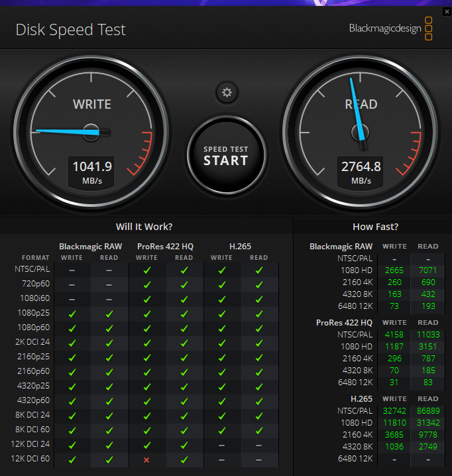Image resolution: width=452 pixels, height=476 pixels.
Task: Click the Will It Work? heading
Action: [x=144, y=227]
